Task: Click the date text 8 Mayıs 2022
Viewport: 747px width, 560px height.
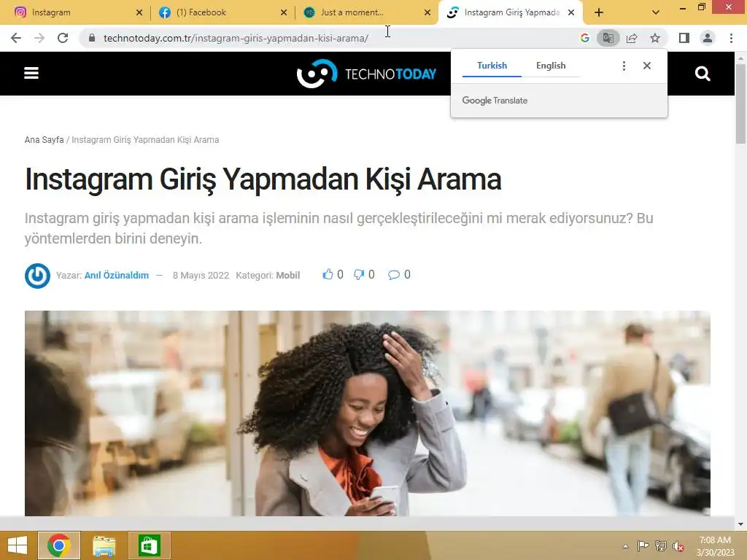Action: pyautogui.click(x=201, y=275)
